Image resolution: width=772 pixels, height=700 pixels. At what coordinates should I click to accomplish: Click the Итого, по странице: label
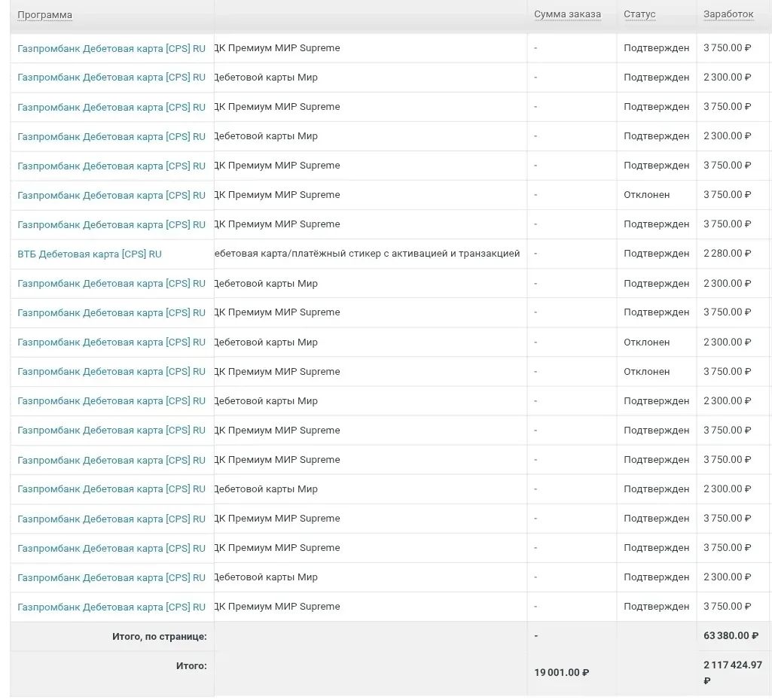click(x=160, y=637)
